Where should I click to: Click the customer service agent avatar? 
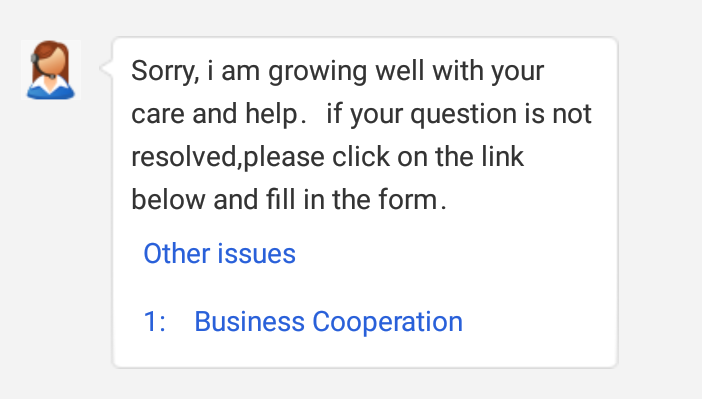(51, 70)
